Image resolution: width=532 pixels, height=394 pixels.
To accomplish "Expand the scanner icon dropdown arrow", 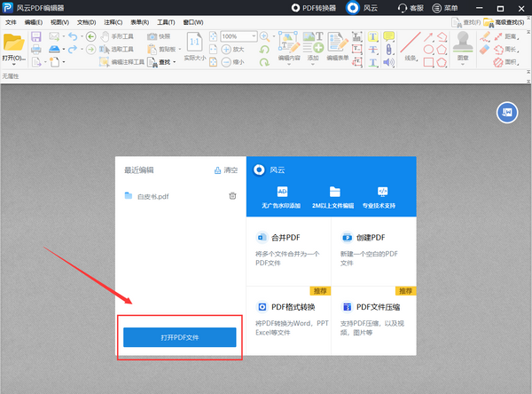I will [64, 50].
